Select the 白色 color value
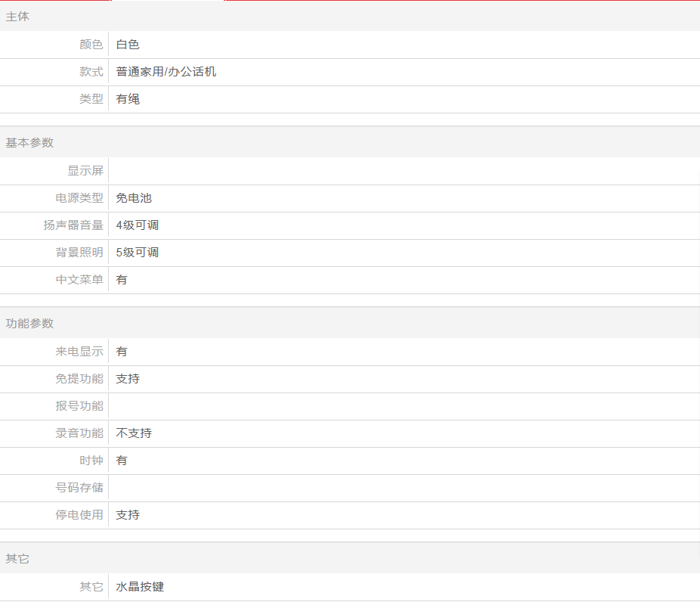Image resolution: width=700 pixels, height=602 pixels. click(x=128, y=45)
